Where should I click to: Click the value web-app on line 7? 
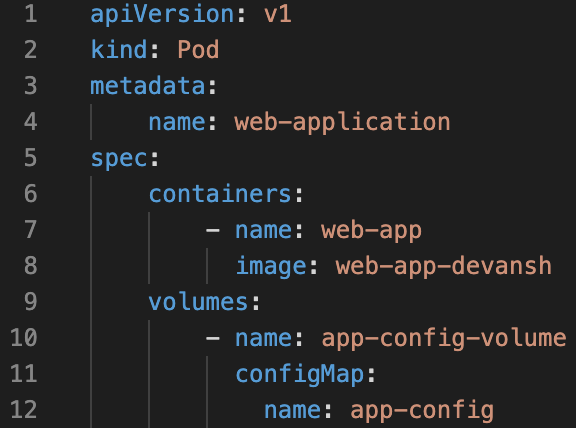pos(371,231)
